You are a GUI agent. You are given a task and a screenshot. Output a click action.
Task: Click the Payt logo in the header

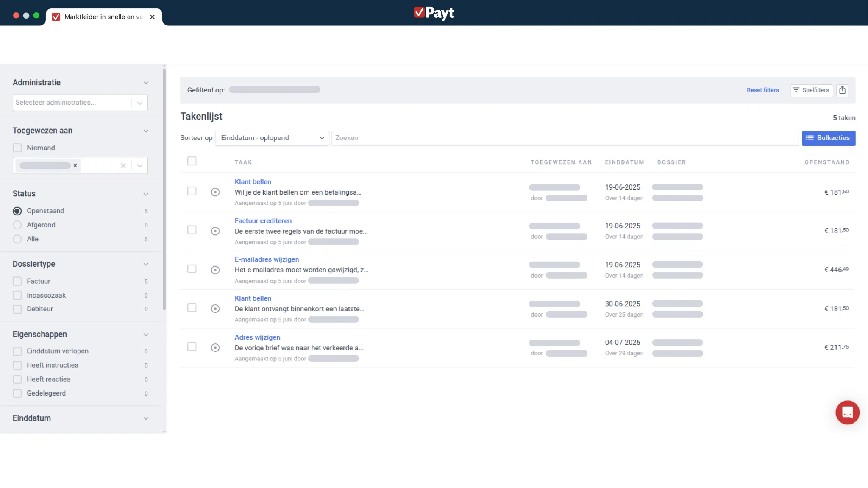pos(434,13)
